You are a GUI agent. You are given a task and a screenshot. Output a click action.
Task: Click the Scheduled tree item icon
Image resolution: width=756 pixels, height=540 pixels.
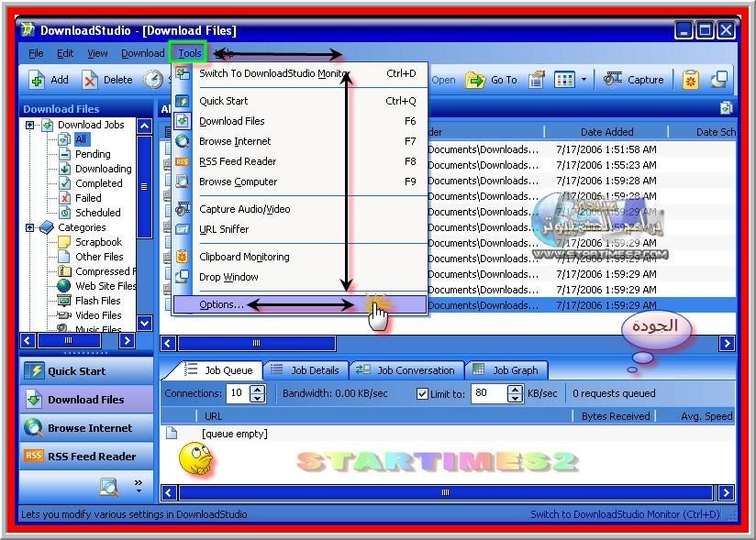[x=64, y=213]
